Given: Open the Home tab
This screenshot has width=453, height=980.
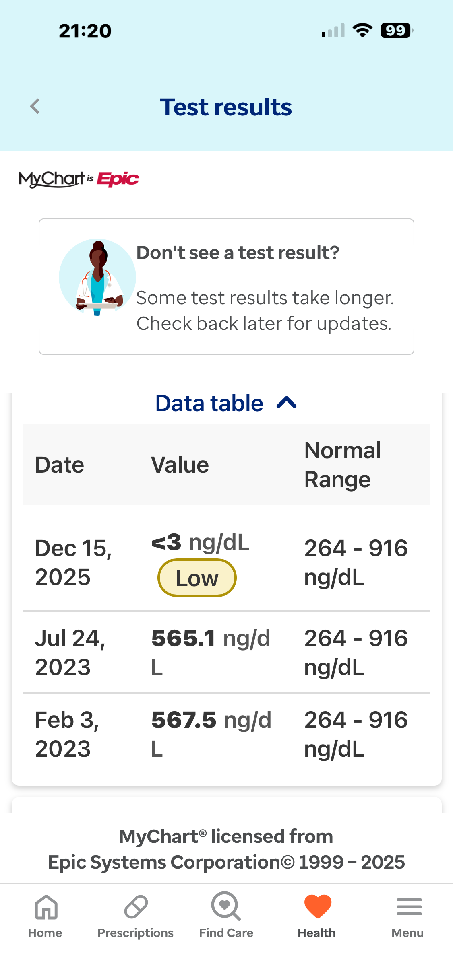Looking at the screenshot, I should pos(46,915).
